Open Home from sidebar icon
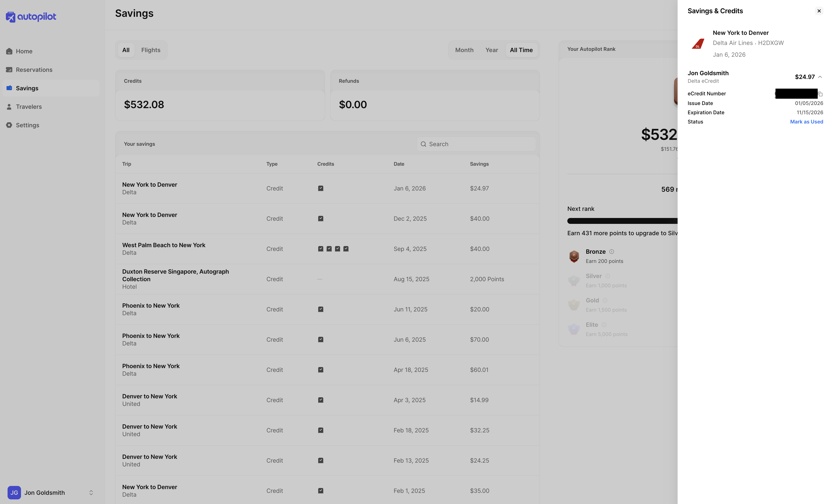The width and height of the screenshot is (828, 504). click(x=9, y=51)
